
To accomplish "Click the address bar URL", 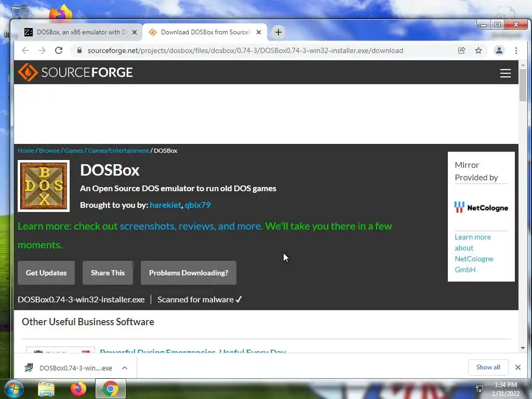I will 245,50.
